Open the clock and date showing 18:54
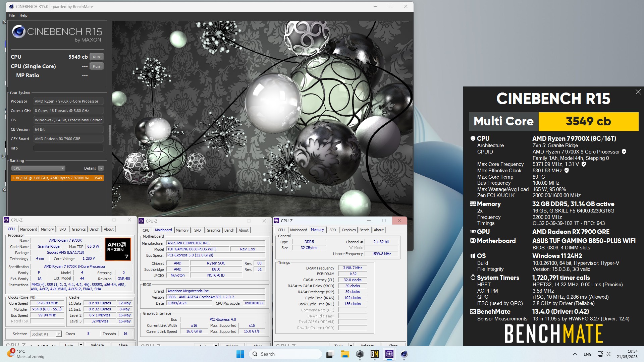Screen dimensions: 644x362 (x=627, y=354)
